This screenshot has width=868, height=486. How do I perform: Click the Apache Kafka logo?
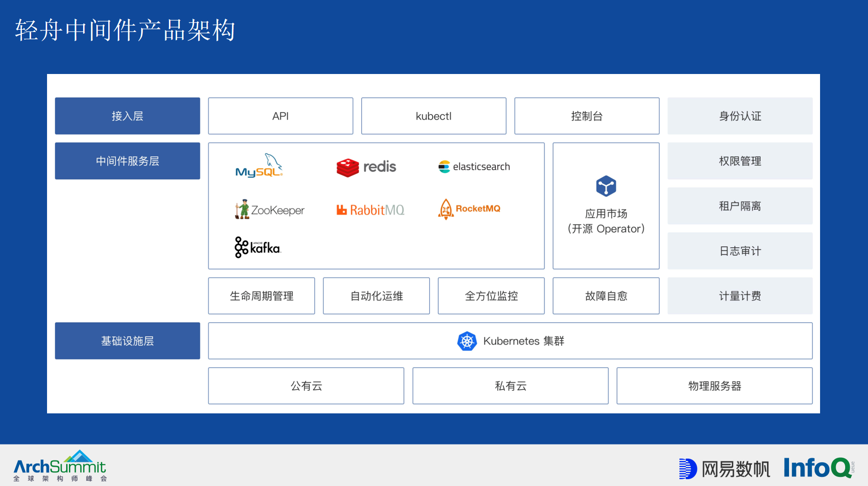click(258, 247)
